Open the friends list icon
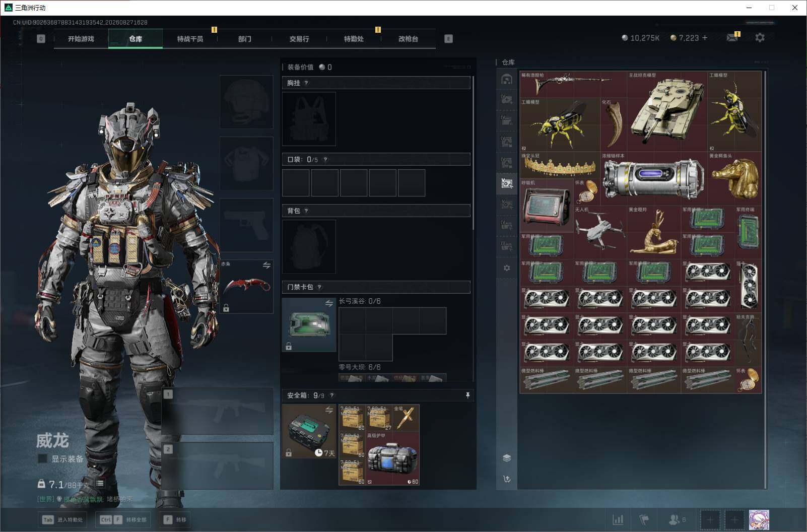The image size is (807, 532). click(x=677, y=519)
